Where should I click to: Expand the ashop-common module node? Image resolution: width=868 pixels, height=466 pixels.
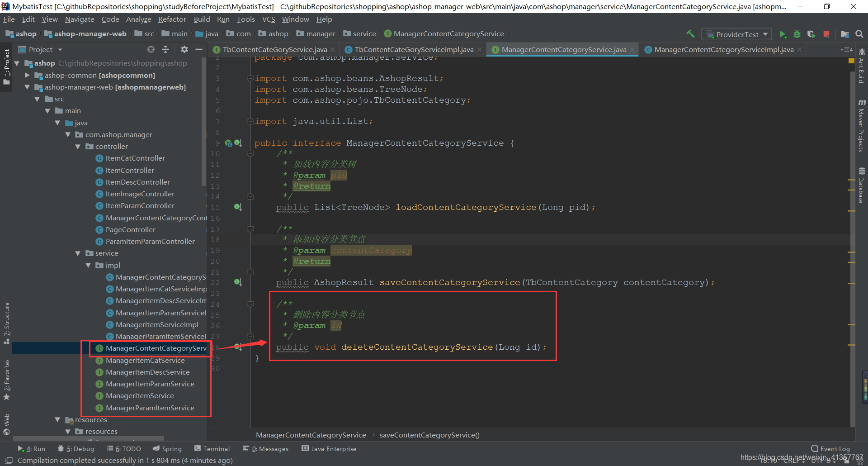27,75
